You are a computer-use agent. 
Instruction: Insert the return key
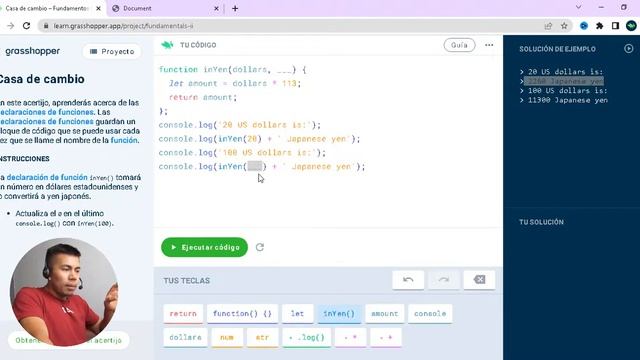(x=183, y=313)
